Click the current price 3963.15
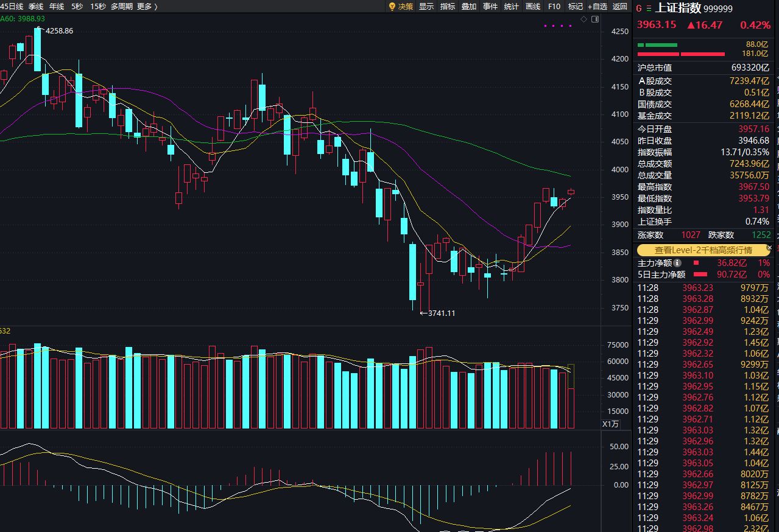This screenshot has height=532, width=779. click(657, 25)
